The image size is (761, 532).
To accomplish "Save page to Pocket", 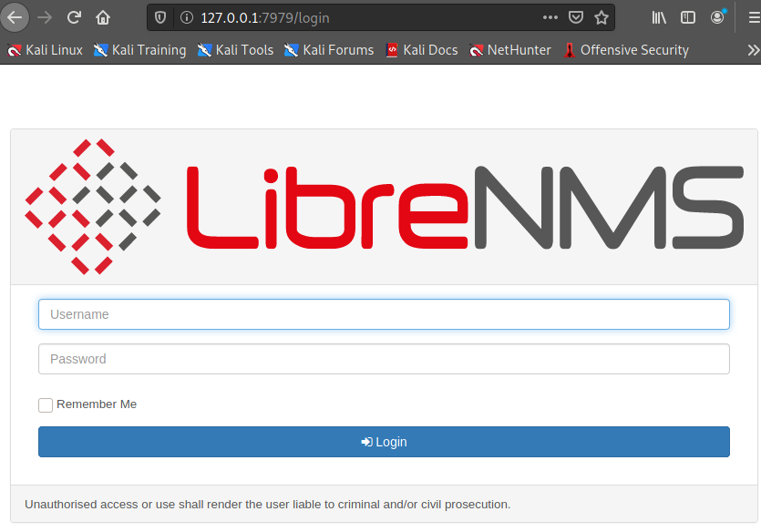I will point(576,17).
